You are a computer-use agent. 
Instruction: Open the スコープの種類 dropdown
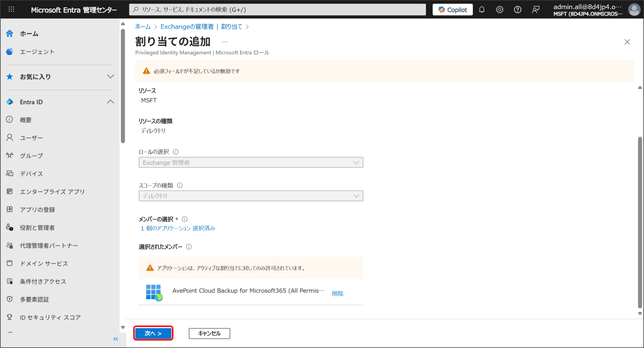point(251,196)
